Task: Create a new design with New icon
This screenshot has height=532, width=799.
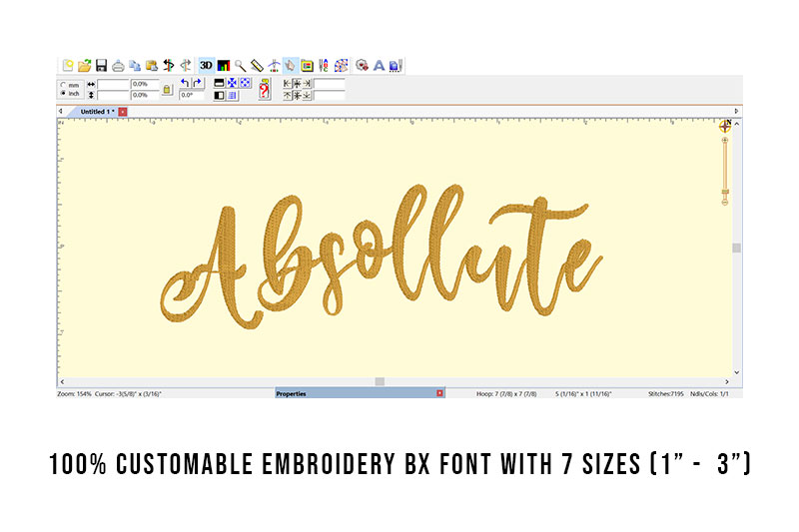Action: 68,65
